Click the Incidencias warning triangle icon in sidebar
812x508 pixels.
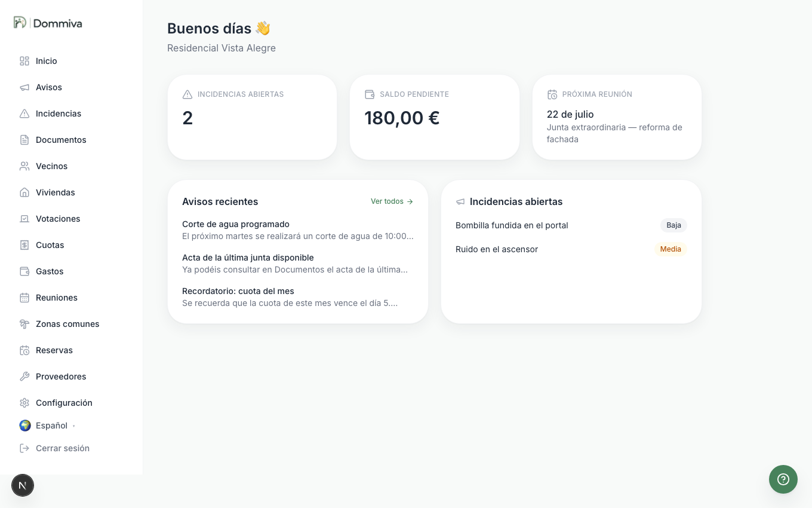[x=24, y=114]
